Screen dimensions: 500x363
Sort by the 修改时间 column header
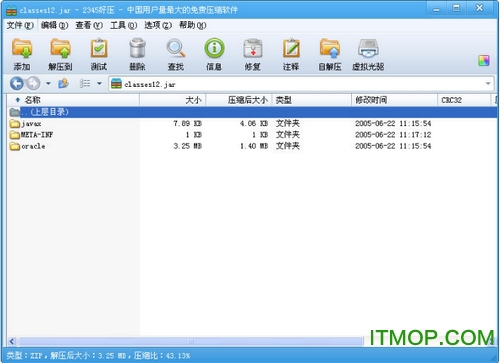394,100
